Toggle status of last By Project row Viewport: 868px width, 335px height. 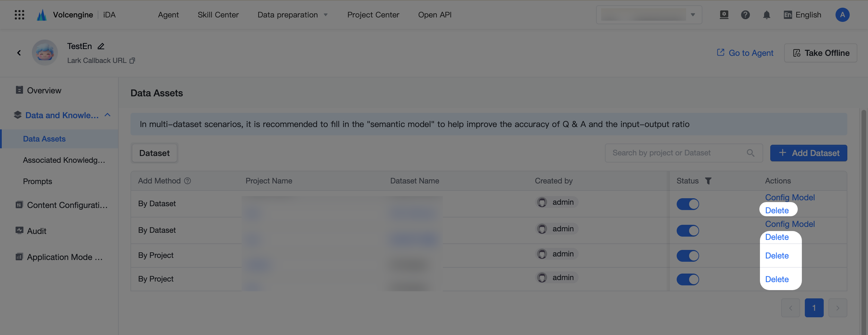click(x=688, y=279)
